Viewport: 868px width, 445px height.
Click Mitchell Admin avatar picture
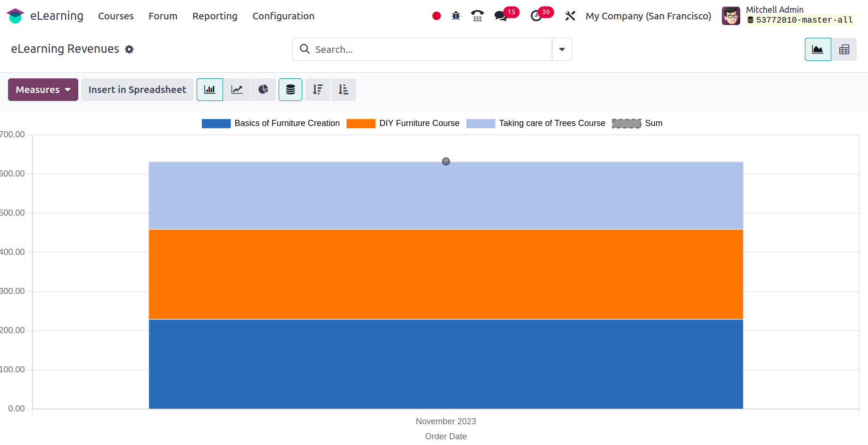pyautogui.click(x=731, y=16)
